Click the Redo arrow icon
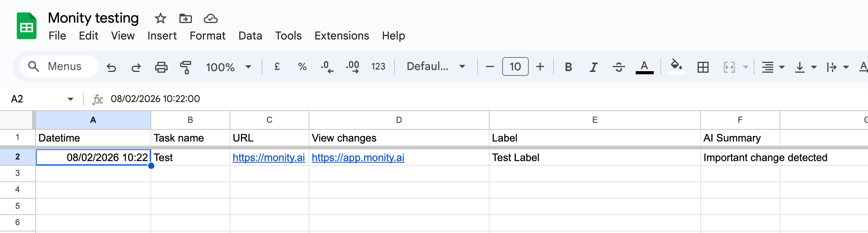The width and height of the screenshot is (868, 233). tap(136, 67)
